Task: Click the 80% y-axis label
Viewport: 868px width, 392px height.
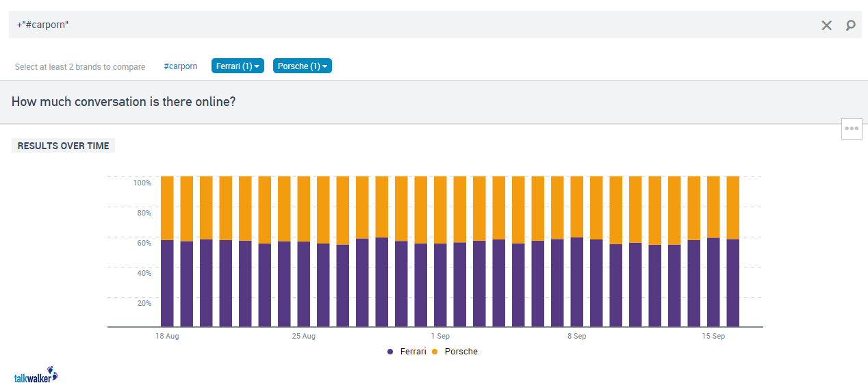Action: coord(144,213)
